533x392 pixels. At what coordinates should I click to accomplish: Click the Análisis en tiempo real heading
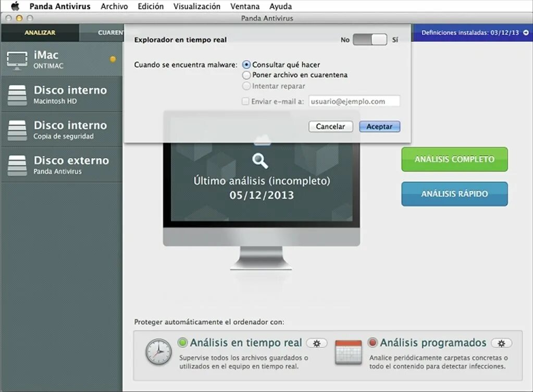(x=246, y=342)
